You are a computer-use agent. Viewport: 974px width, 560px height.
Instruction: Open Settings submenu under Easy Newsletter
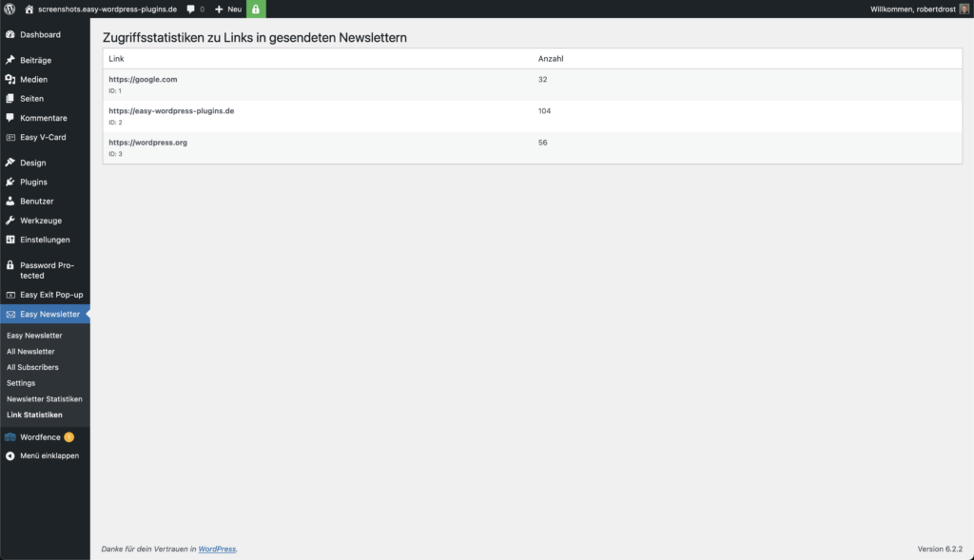pos(21,383)
